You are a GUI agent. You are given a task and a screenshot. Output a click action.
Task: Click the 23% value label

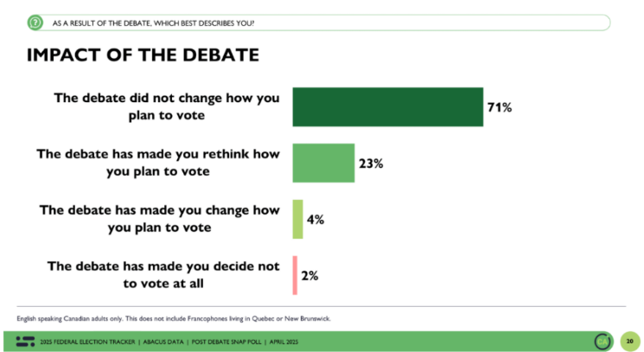pyautogui.click(x=371, y=163)
